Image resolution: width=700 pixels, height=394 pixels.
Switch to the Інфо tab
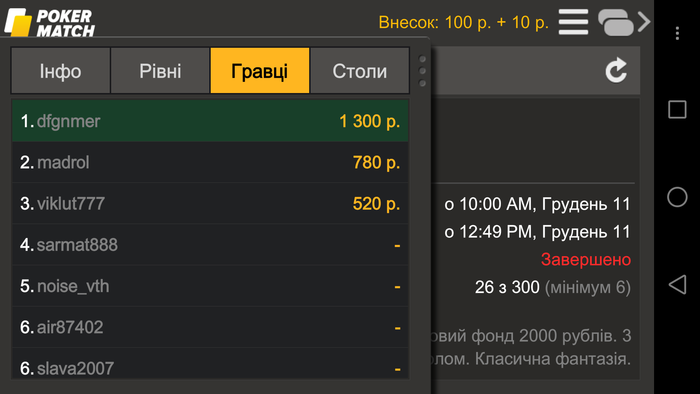[61, 71]
